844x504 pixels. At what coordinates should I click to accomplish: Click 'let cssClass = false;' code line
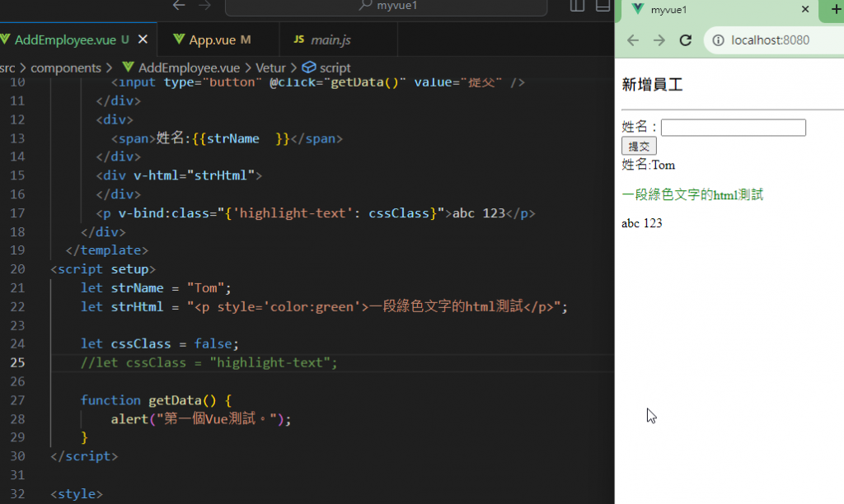click(x=159, y=343)
